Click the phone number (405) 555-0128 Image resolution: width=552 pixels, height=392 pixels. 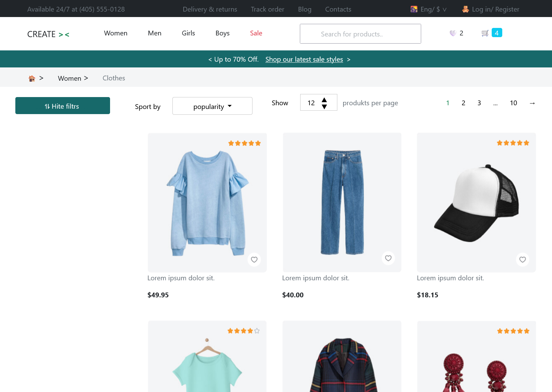[102, 9]
